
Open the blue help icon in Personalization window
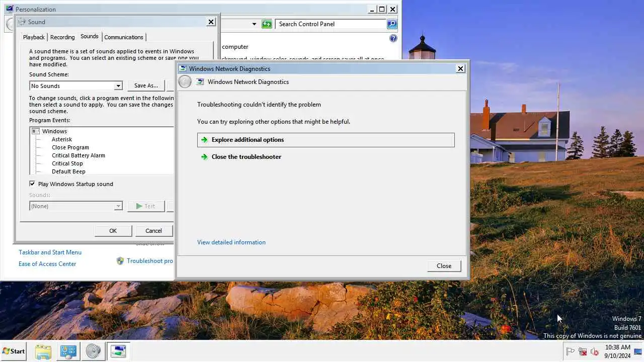(393, 38)
